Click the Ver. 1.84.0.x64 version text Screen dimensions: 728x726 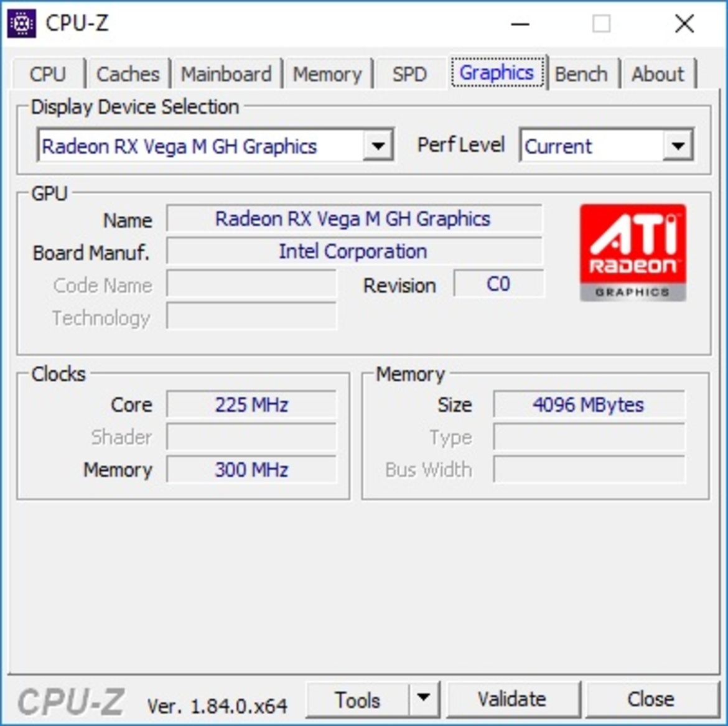[x=217, y=706]
